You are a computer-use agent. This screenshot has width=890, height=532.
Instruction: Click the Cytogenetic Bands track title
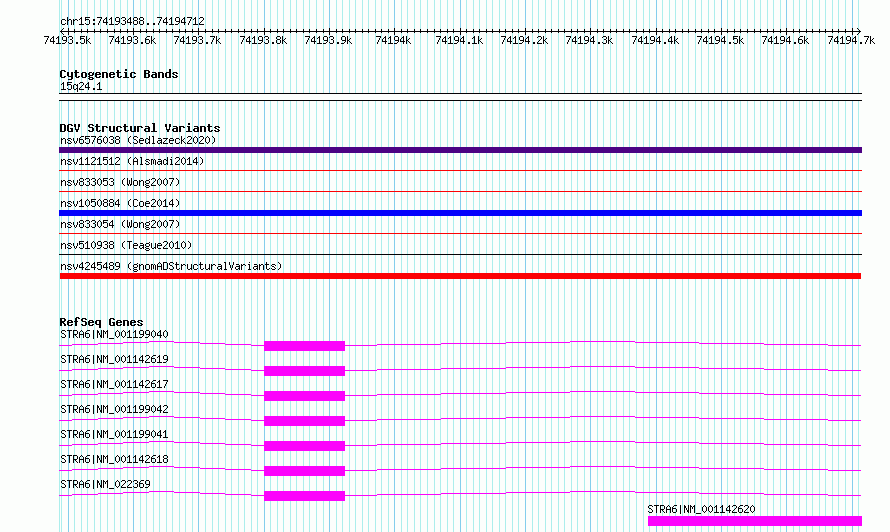pyautogui.click(x=119, y=74)
